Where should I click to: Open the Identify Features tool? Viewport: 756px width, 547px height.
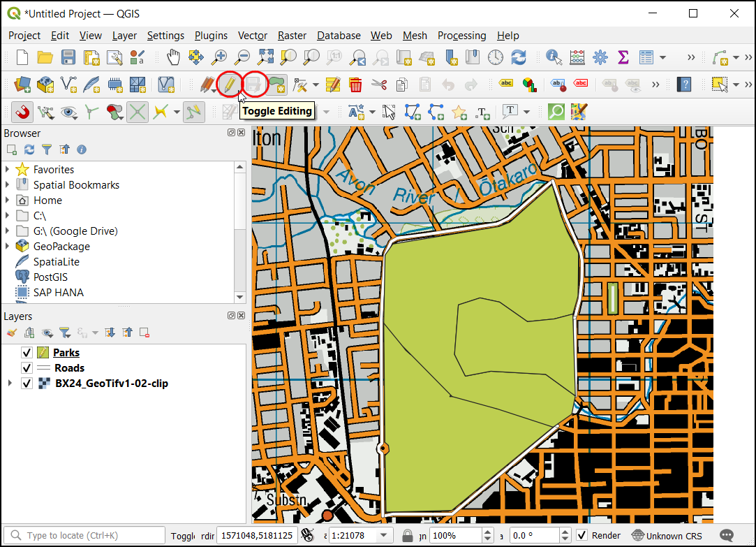click(x=554, y=57)
